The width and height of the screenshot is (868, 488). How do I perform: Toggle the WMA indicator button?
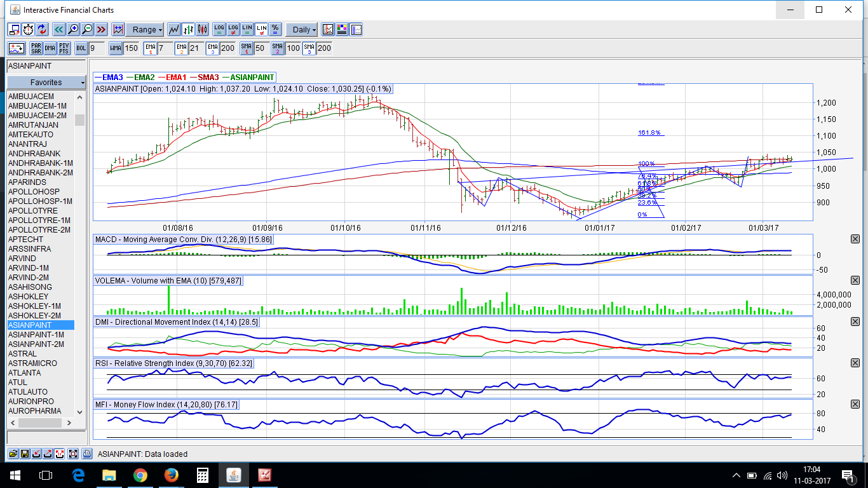[116, 48]
